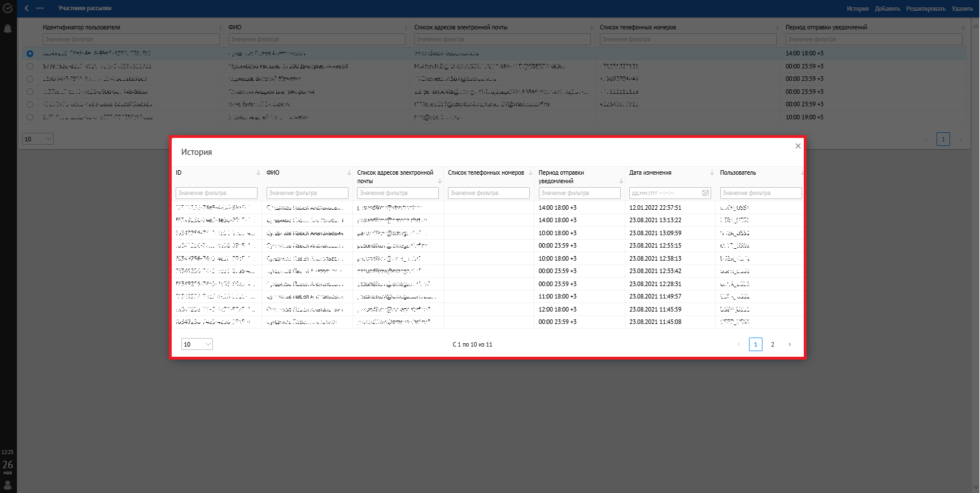
Task: Go to page 2 of history
Action: [772, 344]
